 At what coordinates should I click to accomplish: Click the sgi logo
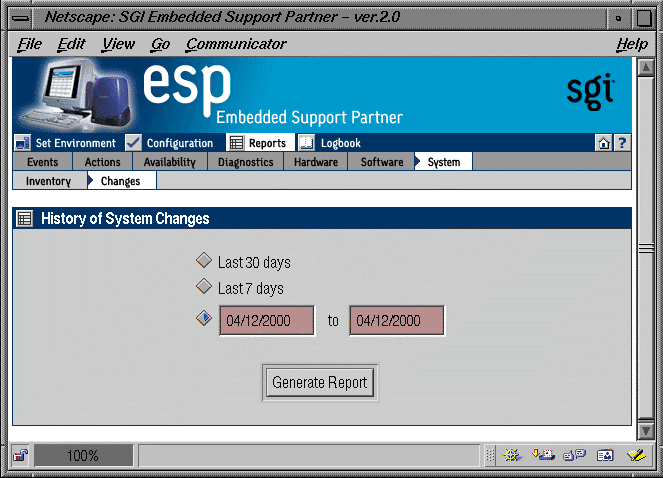(x=591, y=92)
